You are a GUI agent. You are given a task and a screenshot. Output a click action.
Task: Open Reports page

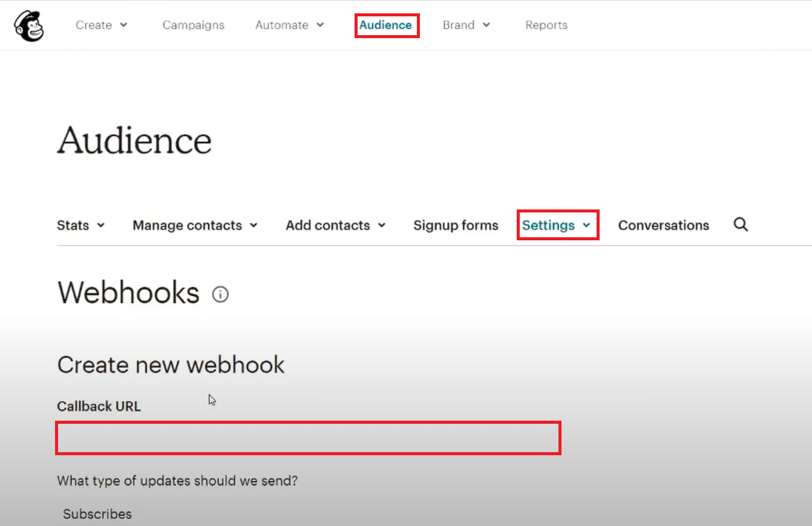coord(546,25)
